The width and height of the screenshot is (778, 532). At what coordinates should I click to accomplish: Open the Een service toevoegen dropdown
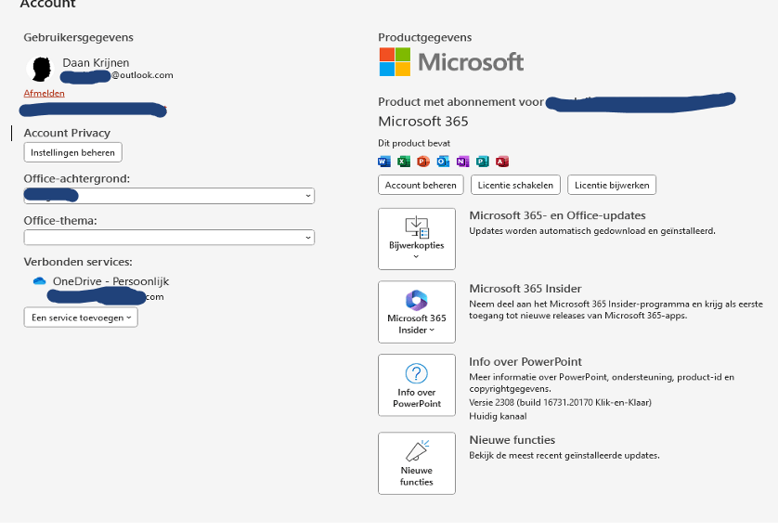click(x=81, y=318)
